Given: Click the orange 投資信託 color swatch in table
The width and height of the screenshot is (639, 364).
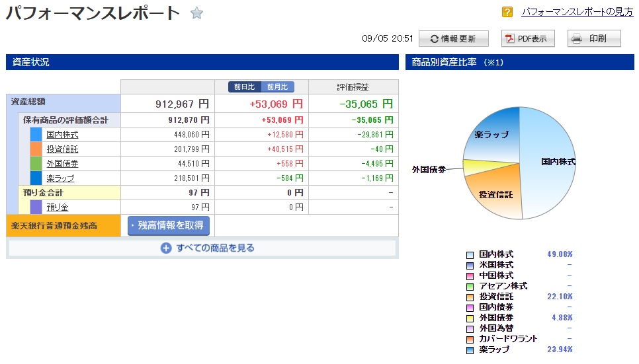Looking at the screenshot, I should [36, 149].
